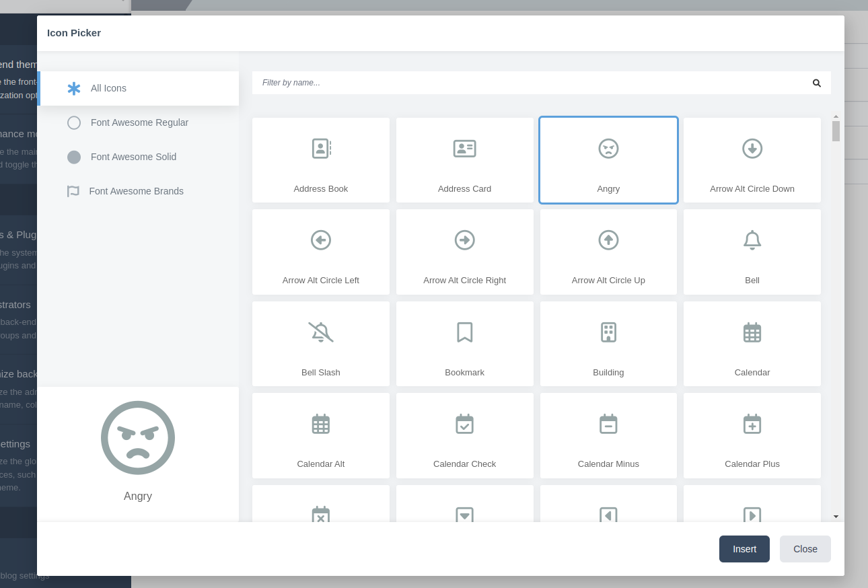The width and height of the screenshot is (868, 588).
Task: Pick the caret square left icon
Action: click(x=608, y=504)
